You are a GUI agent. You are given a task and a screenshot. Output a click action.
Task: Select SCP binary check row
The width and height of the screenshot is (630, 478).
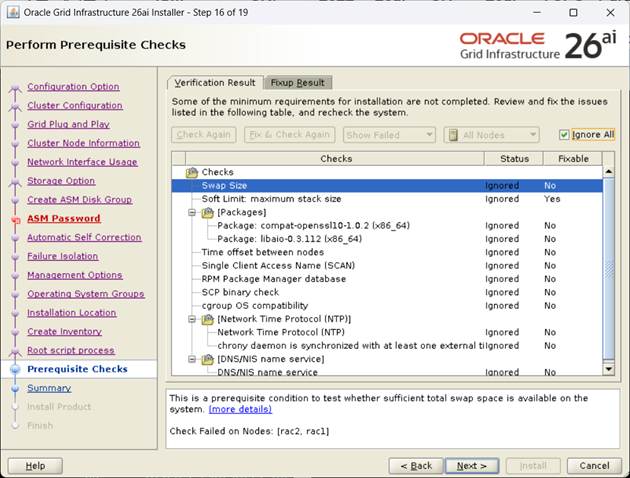[x=387, y=292]
